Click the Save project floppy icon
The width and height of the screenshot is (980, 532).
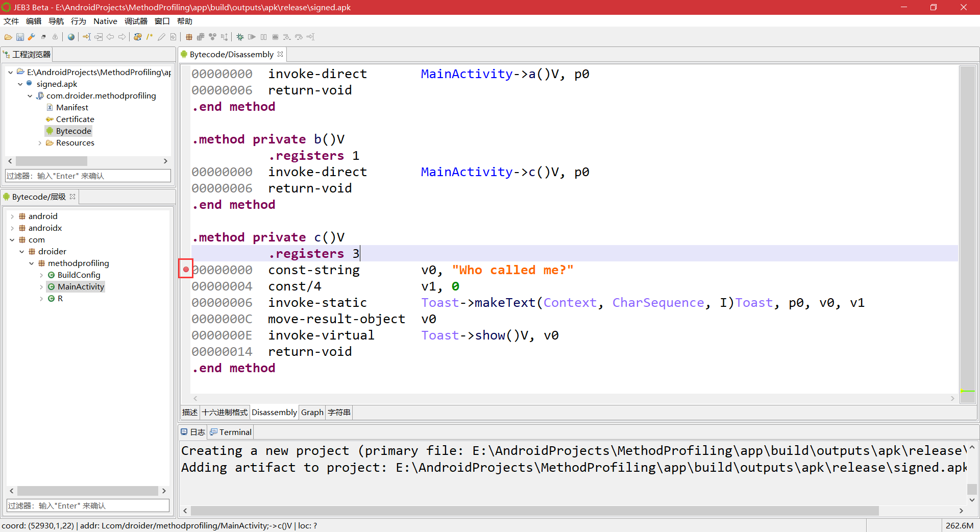[20, 37]
